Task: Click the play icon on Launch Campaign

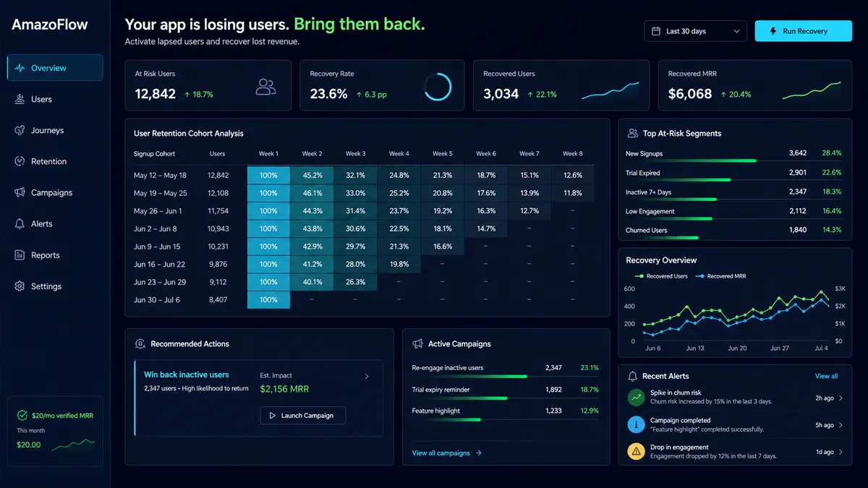Action: coord(273,416)
